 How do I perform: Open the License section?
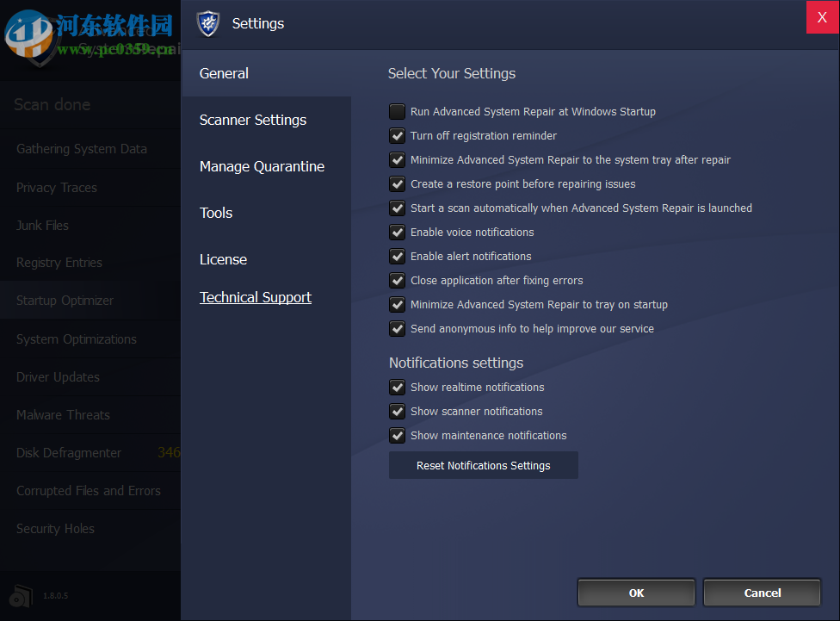(x=223, y=259)
